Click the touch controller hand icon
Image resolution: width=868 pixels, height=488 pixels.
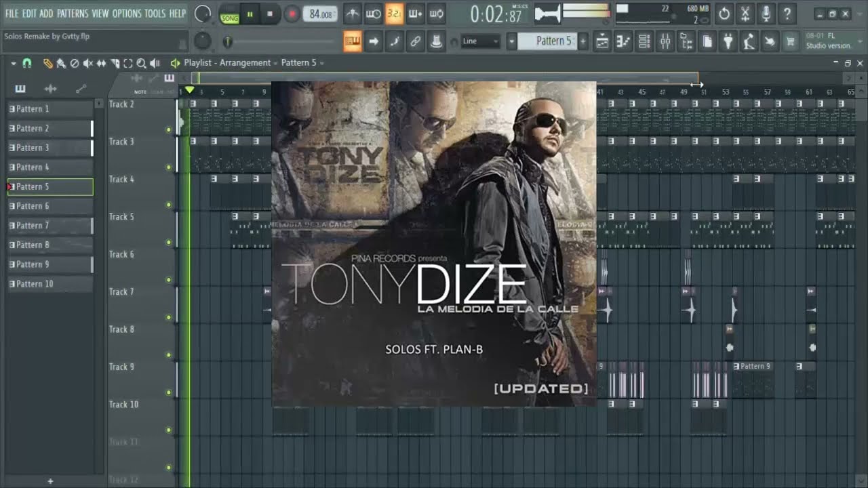(770, 41)
